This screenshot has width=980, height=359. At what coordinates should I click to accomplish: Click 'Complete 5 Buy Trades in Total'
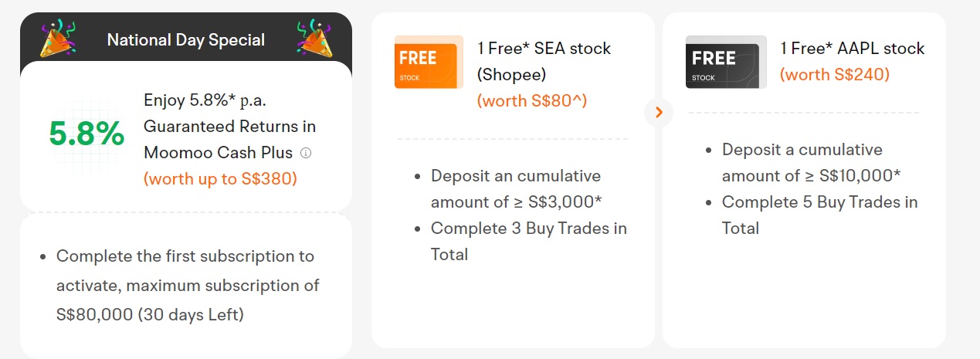pyautogui.click(x=820, y=215)
